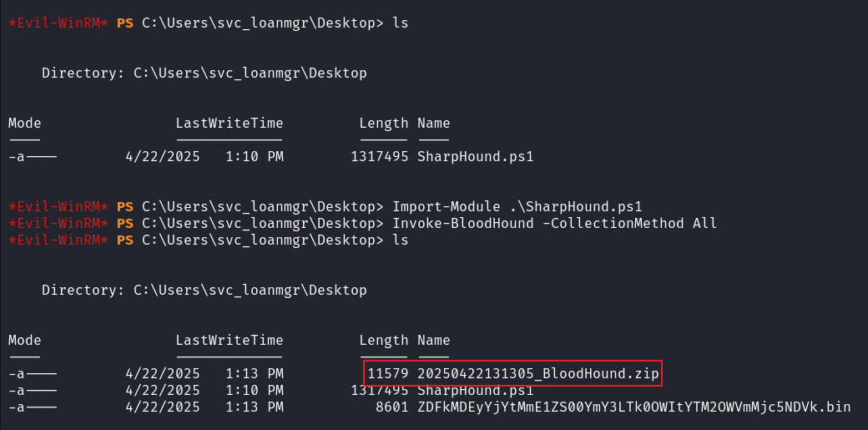Click the first Directory path line

[204, 73]
